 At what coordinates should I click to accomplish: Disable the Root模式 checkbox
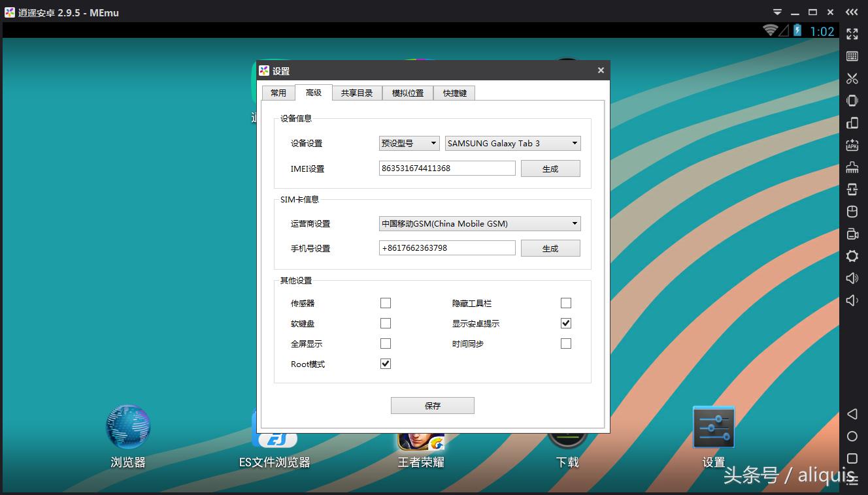tap(385, 364)
